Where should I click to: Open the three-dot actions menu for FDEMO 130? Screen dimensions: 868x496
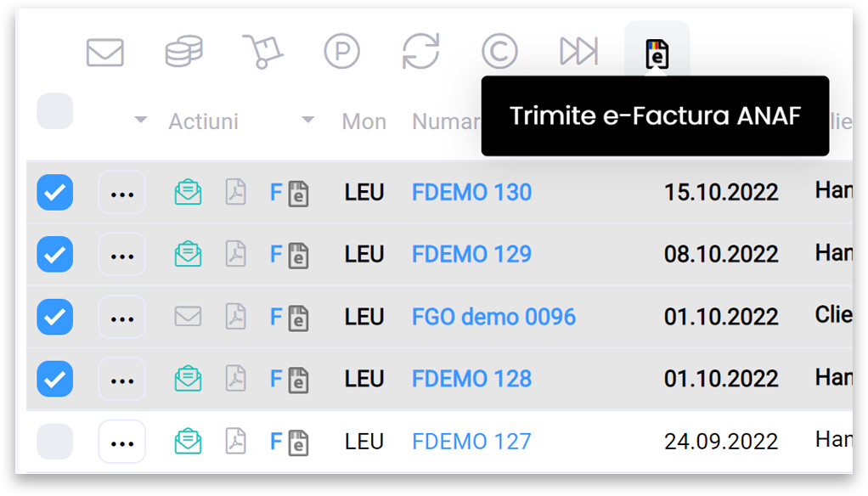(121, 192)
